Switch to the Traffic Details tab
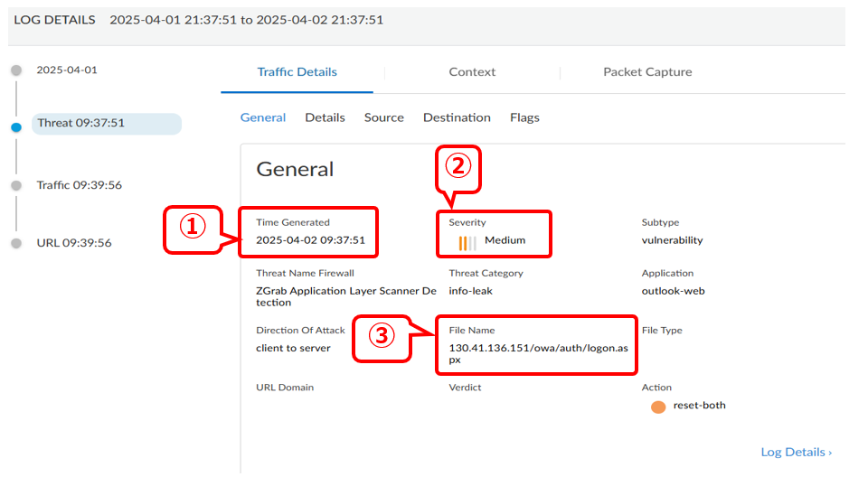Screen dimensions: 868x477 click(x=297, y=72)
